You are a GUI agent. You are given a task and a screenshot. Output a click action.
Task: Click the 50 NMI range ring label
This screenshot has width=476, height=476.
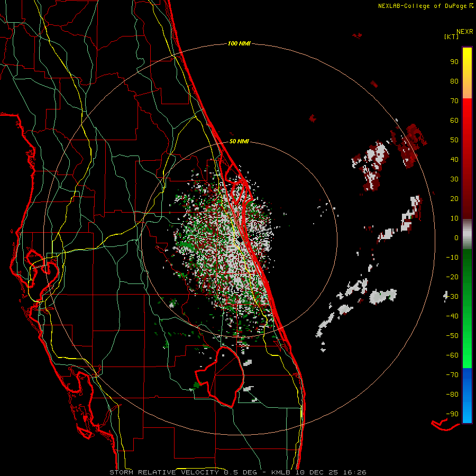click(x=239, y=141)
